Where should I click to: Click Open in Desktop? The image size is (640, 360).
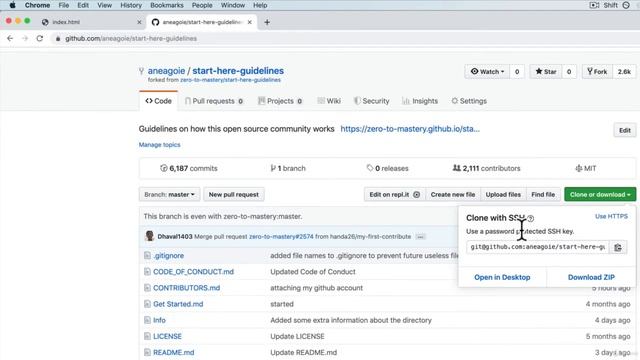click(x=502, y=277)
